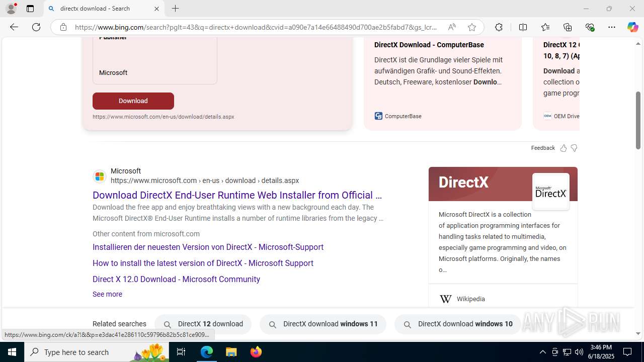
Task: Close the directx download tab
Action: pyautogui.click(x=156, y=9)
